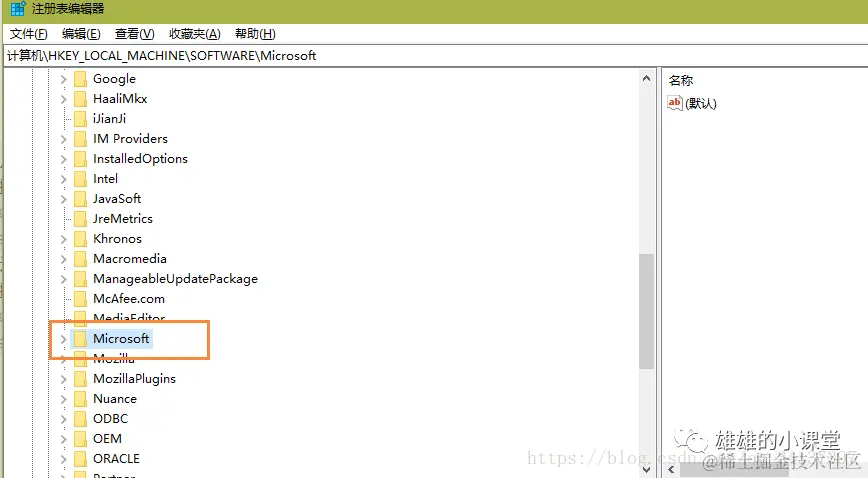Viewport: 868px width, 478px height.
Task: Select the JreMetrics key label
Action: pos(122,219)
